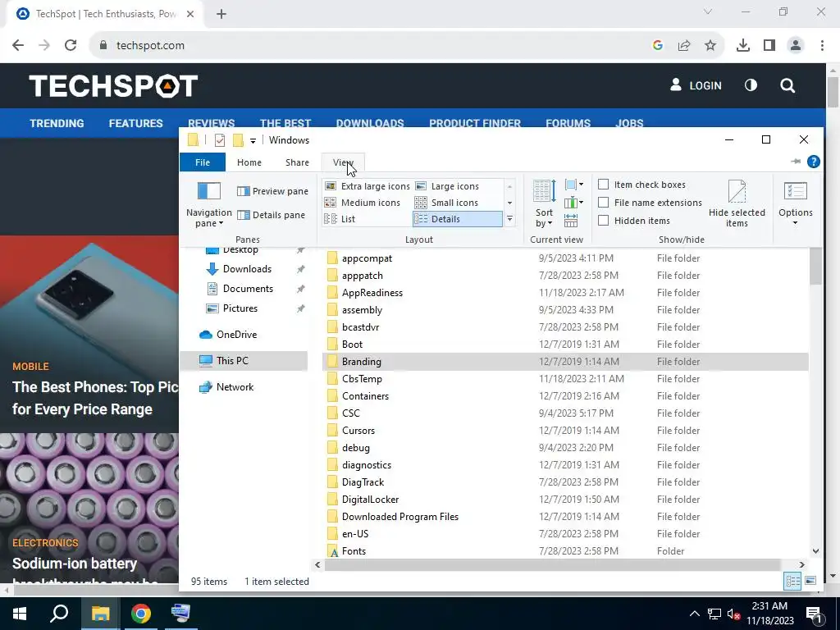Image resolution: width=840 pixels, height=630 pixels.
Task: Click the Chrome share page icon
Action: pos(684,46)
